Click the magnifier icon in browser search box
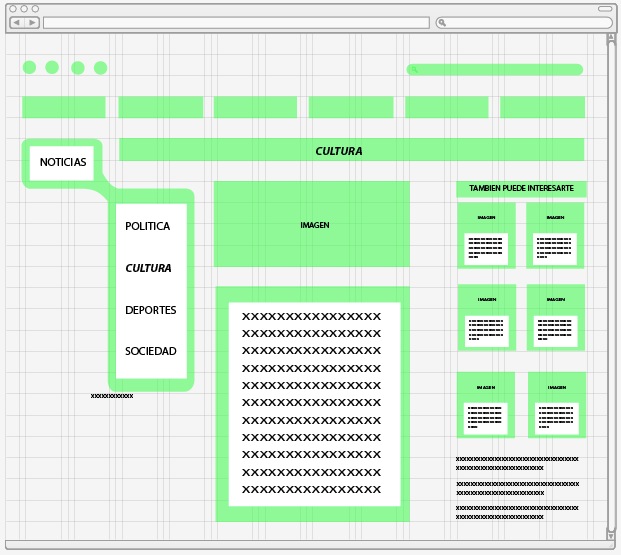The width and height of the screenshot is (621, 555). 442,22
